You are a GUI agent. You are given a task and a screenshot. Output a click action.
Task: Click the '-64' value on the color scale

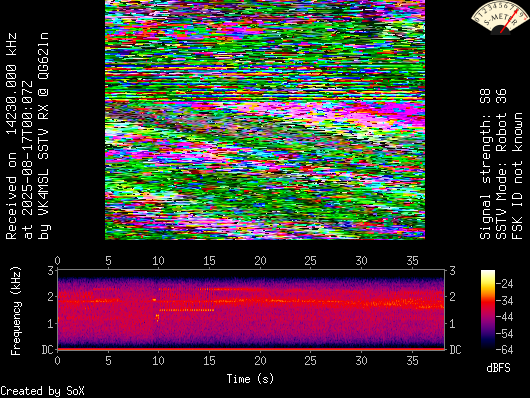[504, 349]
